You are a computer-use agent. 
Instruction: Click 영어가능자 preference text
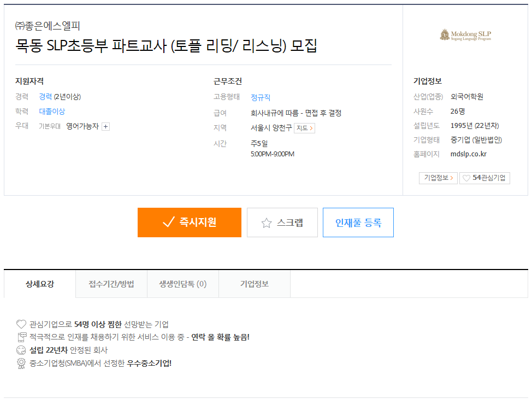tap(82, 126)
